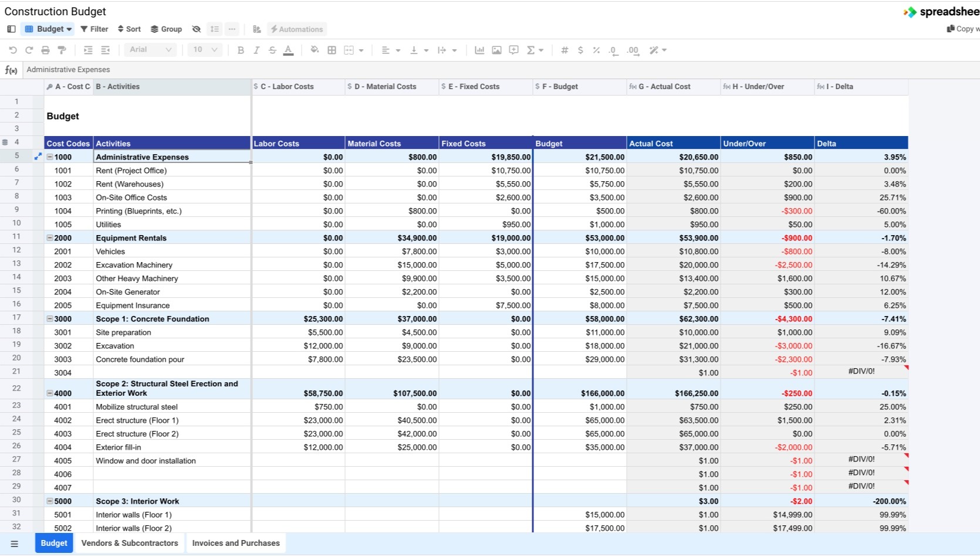Click the print icon
This screenshot has width=980, height=557.
point(45,50)
